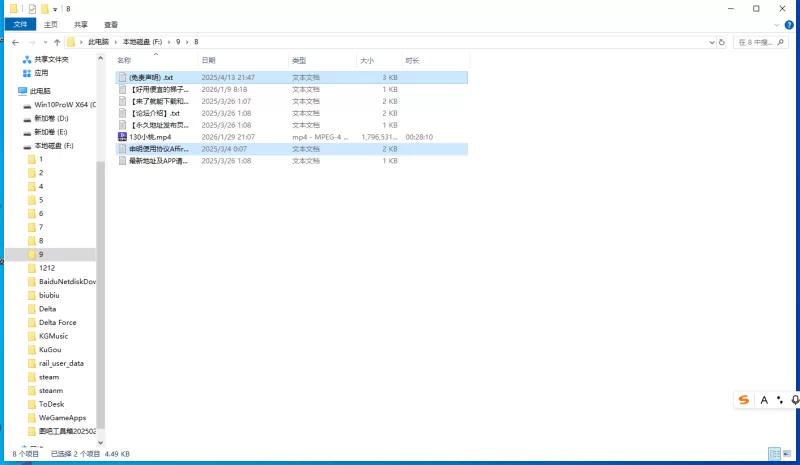The image size is (800, 465).
Task: Sort files by 大小 column header
Action: click(366, 61)
